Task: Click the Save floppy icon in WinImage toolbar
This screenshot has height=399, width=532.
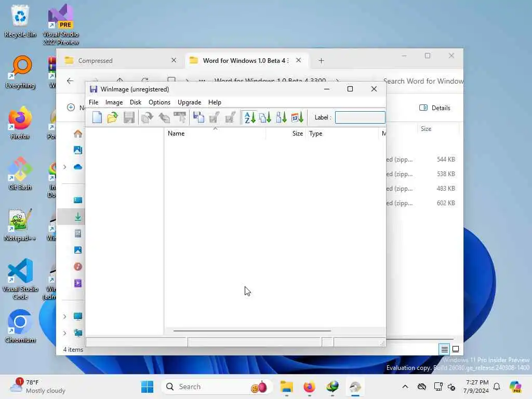Action: 129,117
